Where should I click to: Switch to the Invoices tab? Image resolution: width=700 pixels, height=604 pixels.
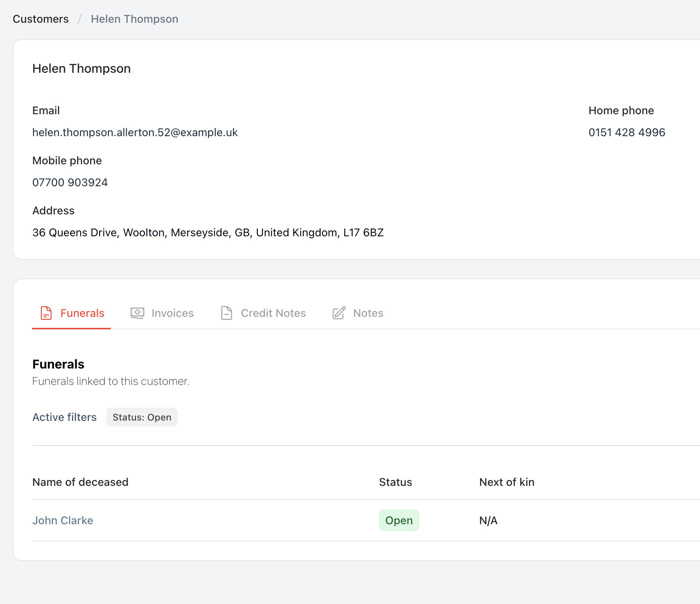click(x=172, y=313)
